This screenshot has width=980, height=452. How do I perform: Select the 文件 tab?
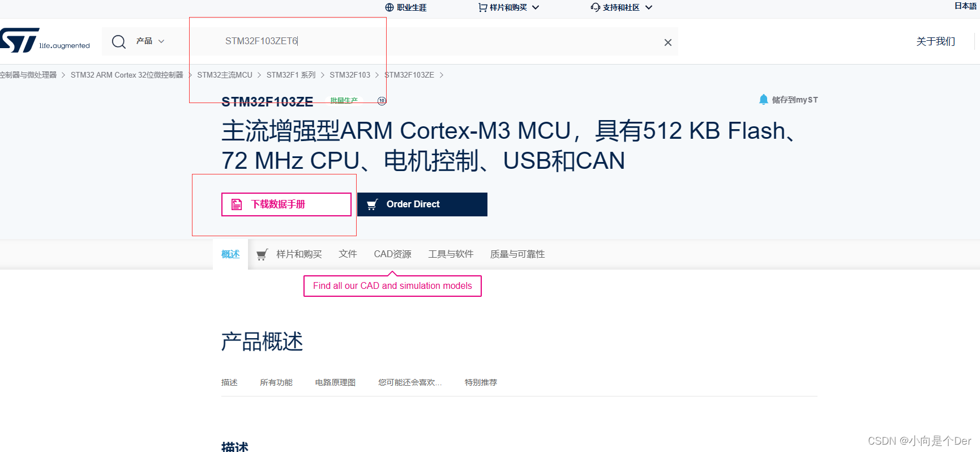[348, 254]
